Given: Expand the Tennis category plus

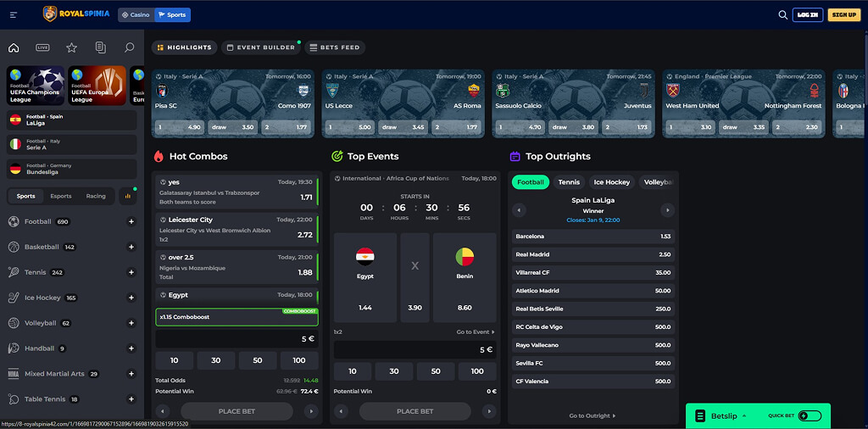Looking at the screenshot, I should pyautogui.click(x=131, y=272).
